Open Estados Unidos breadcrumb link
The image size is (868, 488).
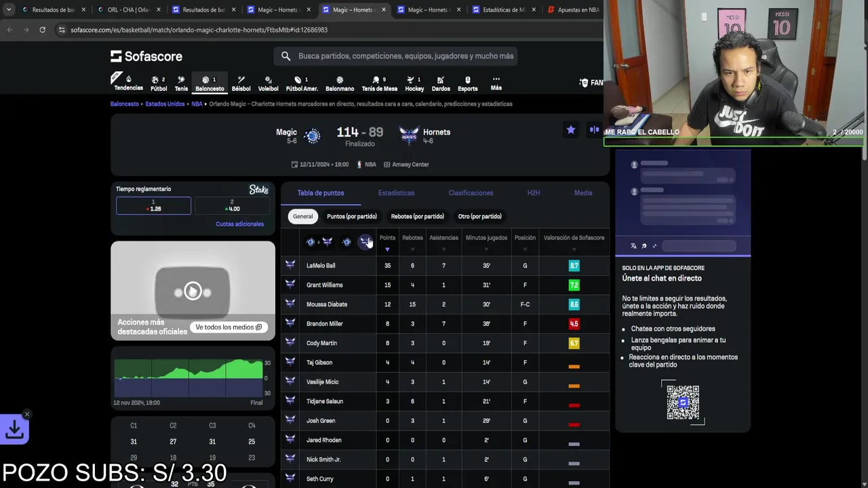[165, 104]
